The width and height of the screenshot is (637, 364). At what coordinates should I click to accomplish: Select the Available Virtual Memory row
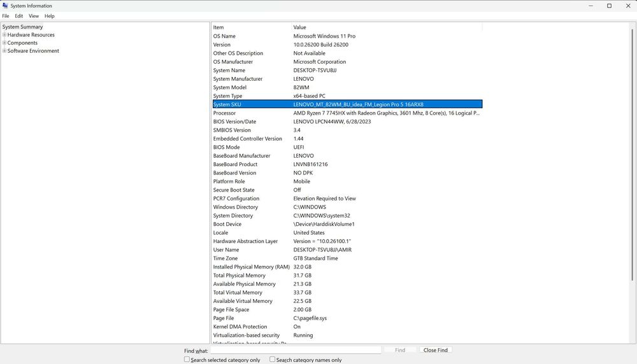pyautogui.click(x=347, y=301)
